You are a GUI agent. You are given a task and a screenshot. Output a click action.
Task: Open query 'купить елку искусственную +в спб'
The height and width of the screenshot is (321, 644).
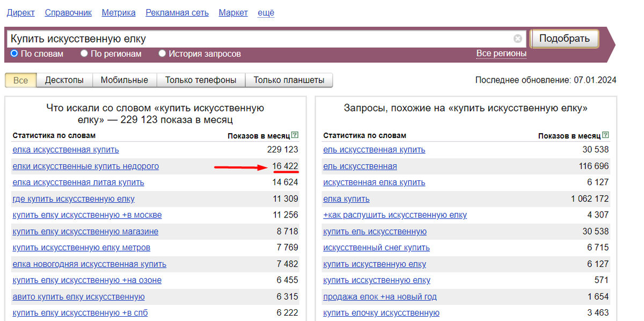(80, 313)
